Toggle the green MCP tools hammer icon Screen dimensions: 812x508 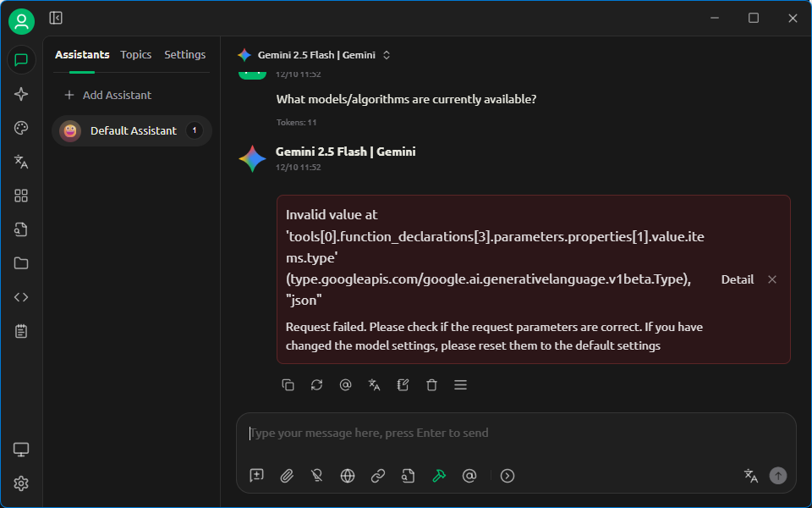point(439,476)
